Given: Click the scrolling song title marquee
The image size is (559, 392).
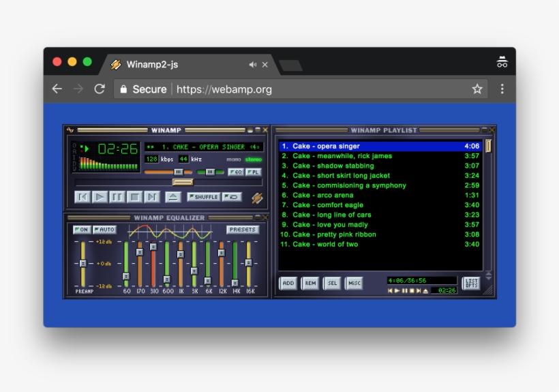Looking at the screenshot, I should pos(204,147).
